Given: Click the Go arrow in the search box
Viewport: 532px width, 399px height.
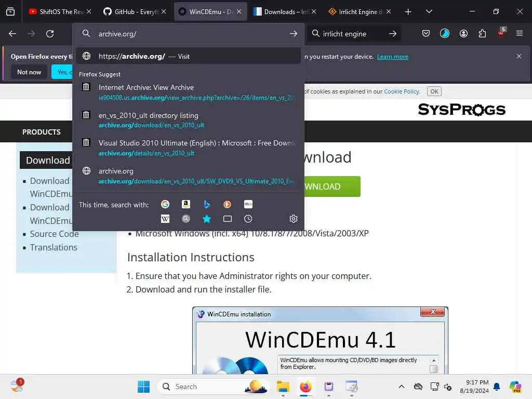Looking at the screenshot, I should (x=393, y=34).
